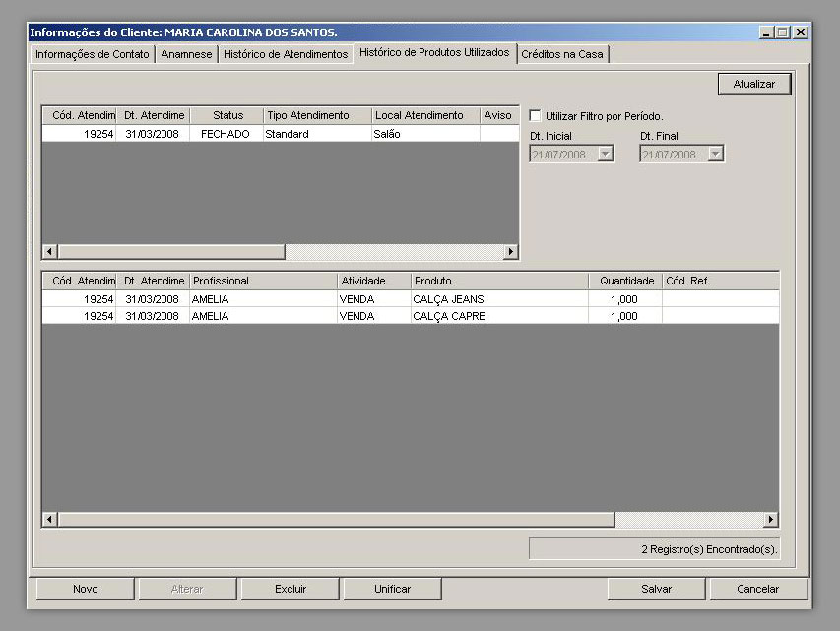Click AMELIA in the CALÇA CAPRE row
Screen dimensions: 840x631
tap(264, 316)
